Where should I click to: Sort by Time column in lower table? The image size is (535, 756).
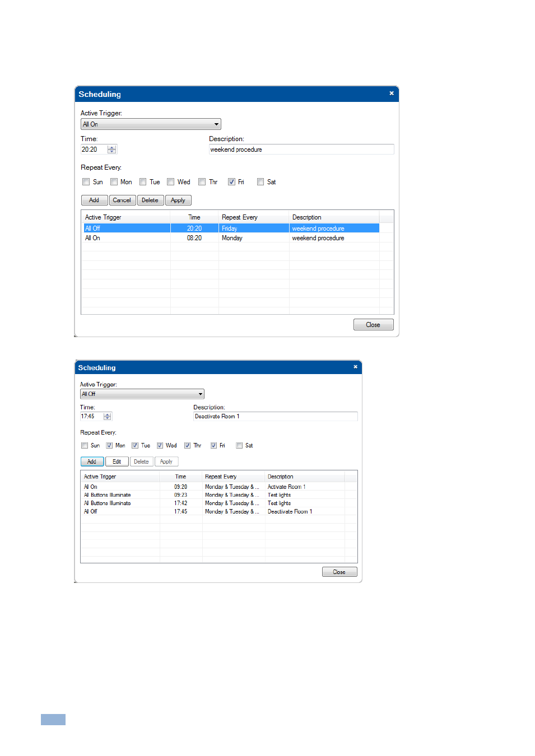181,477
